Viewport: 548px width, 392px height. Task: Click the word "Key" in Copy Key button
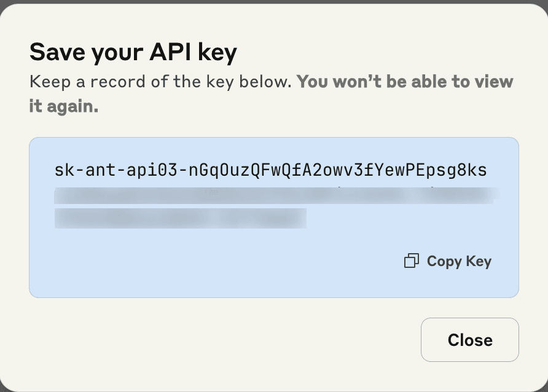(479, 261)
